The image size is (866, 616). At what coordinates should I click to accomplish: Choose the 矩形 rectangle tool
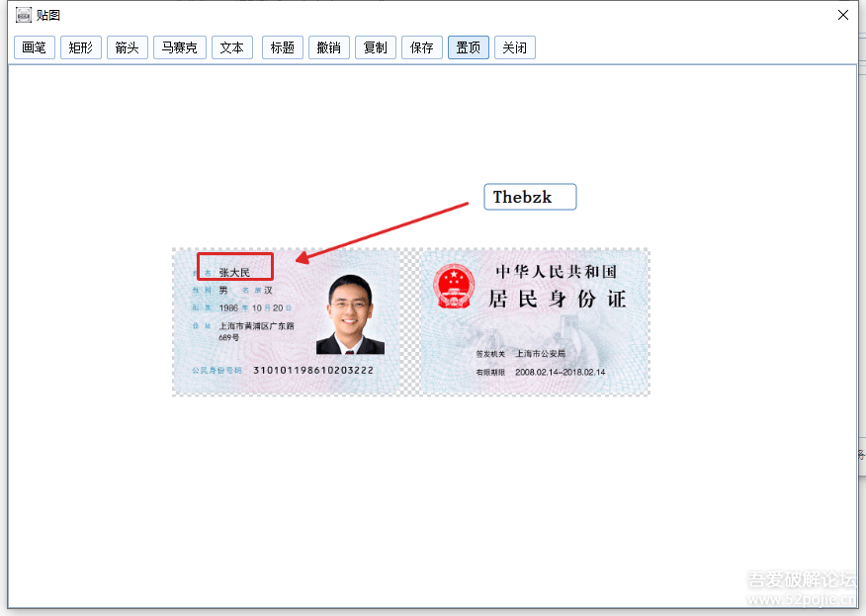[x=81, y=47]
